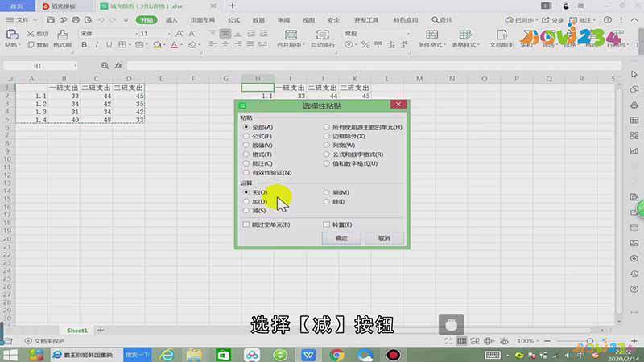Switch to the Insert (插入) ribbon tab
644x362 pixels.
click(x=171, y=19)
